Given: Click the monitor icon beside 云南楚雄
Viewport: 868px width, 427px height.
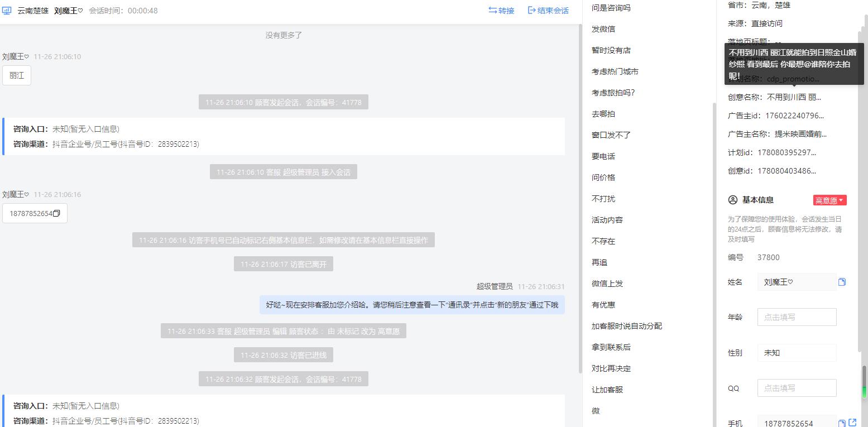Looking at the screenshot, I should (x=7, y=11).
